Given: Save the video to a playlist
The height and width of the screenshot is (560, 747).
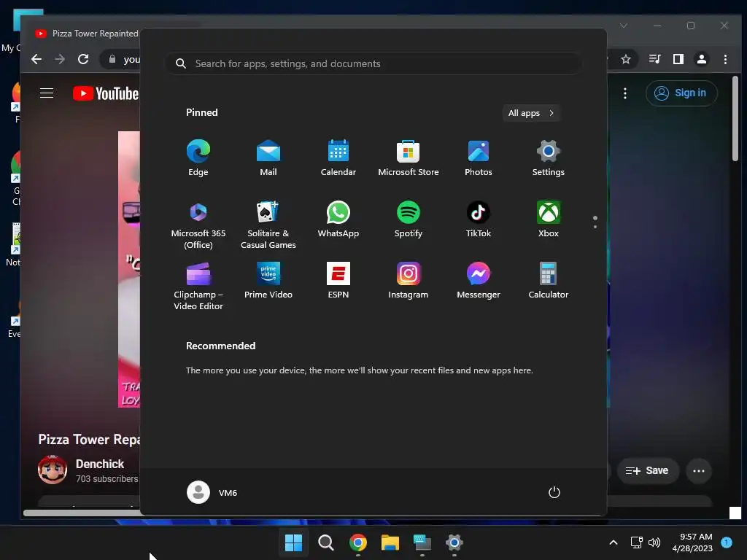Looking at the screenshot, I should 647,470.
